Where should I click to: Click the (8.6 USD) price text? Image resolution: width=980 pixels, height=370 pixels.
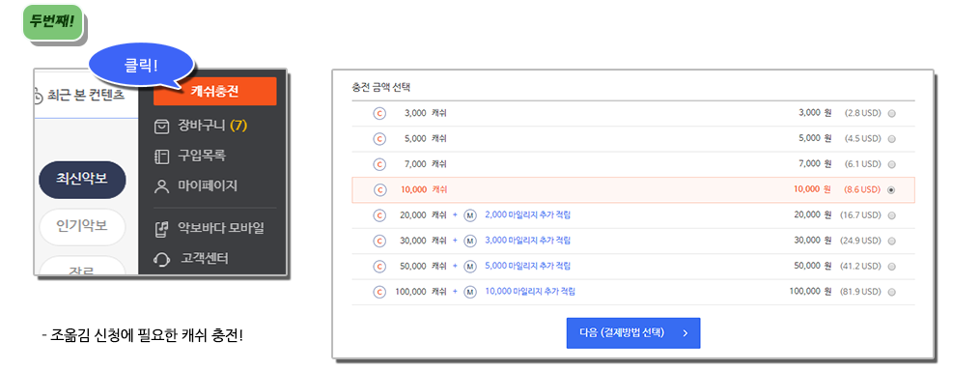pos(861,189)
